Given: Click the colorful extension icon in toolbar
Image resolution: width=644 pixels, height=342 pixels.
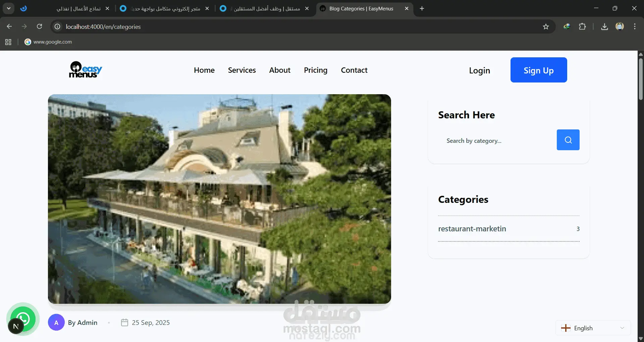Looking at the screenshot, I should coord(567,26).
